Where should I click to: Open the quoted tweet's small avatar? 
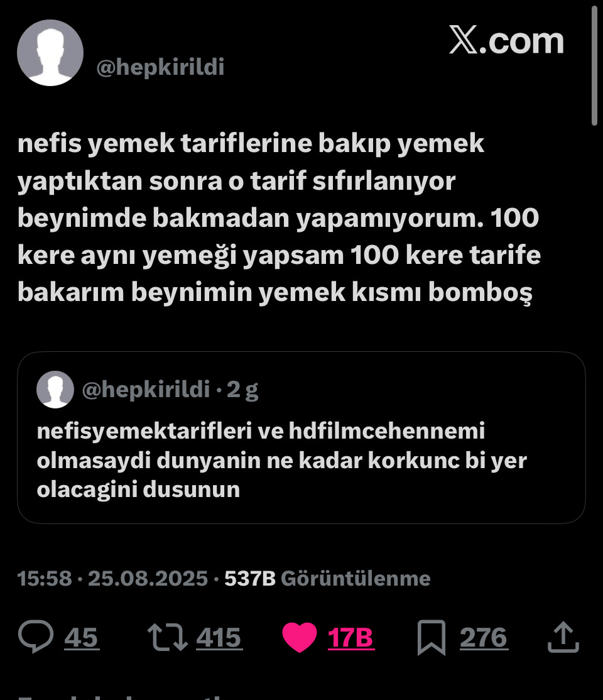55,390
